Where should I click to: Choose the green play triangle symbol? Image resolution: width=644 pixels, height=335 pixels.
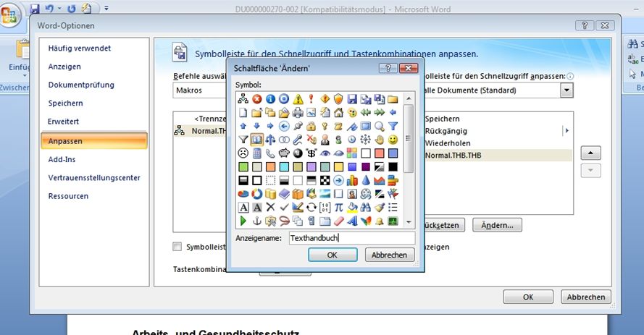click(243, 221)
